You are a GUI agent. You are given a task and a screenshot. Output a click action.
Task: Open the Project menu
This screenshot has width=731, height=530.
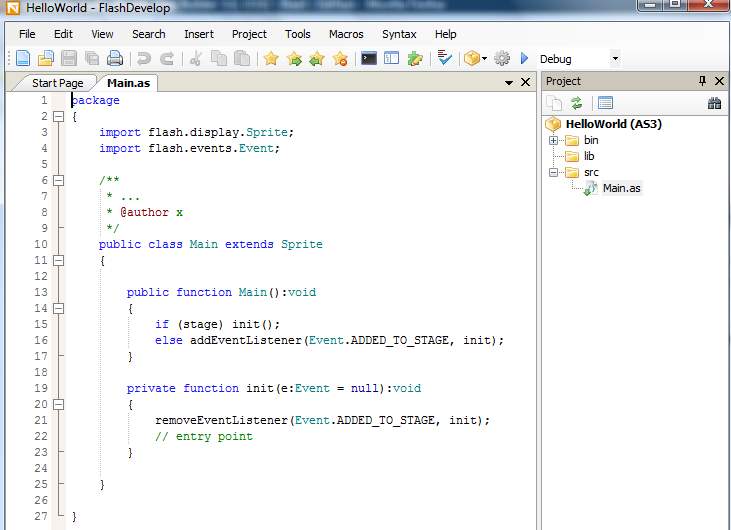(249, 34)
